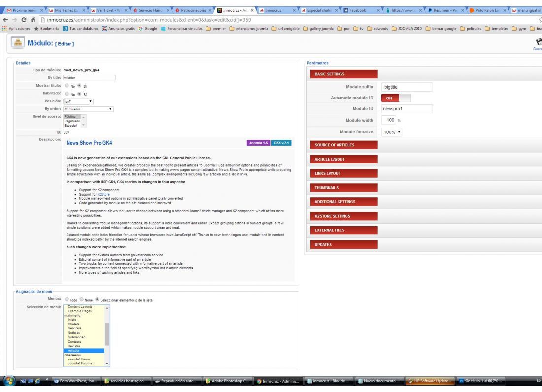
Task: Expand Links Layout section
Action: click(343, 173)
